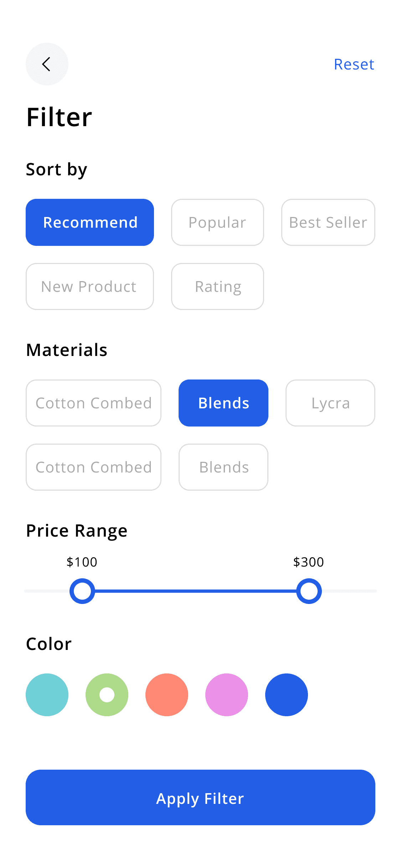Select the Recommend sort option

[x=90, y=222]
